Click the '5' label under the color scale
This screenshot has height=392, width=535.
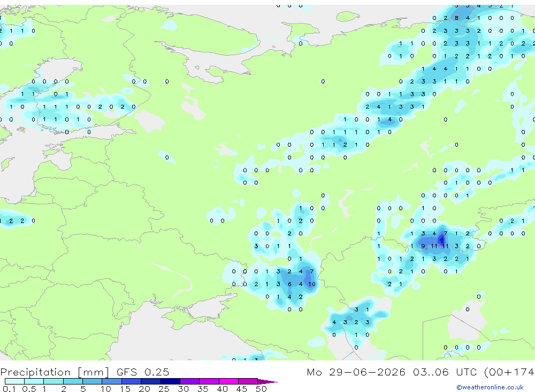click(x=83, y=389)
